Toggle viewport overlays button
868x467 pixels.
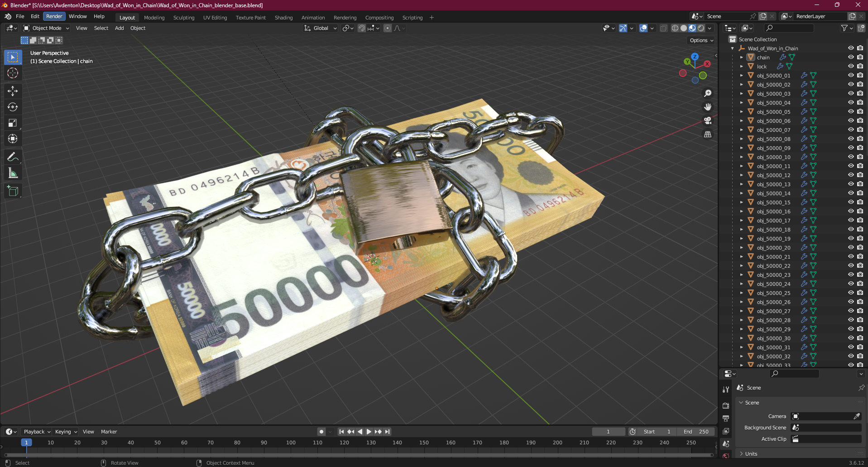(643, 28)
